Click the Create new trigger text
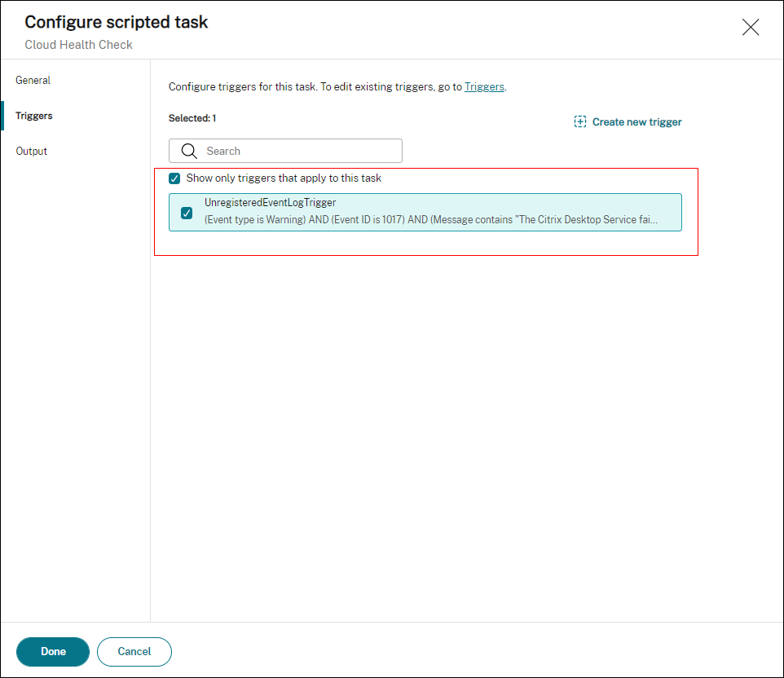This screenshot has width=784, height=678. (x=636, y=122)
